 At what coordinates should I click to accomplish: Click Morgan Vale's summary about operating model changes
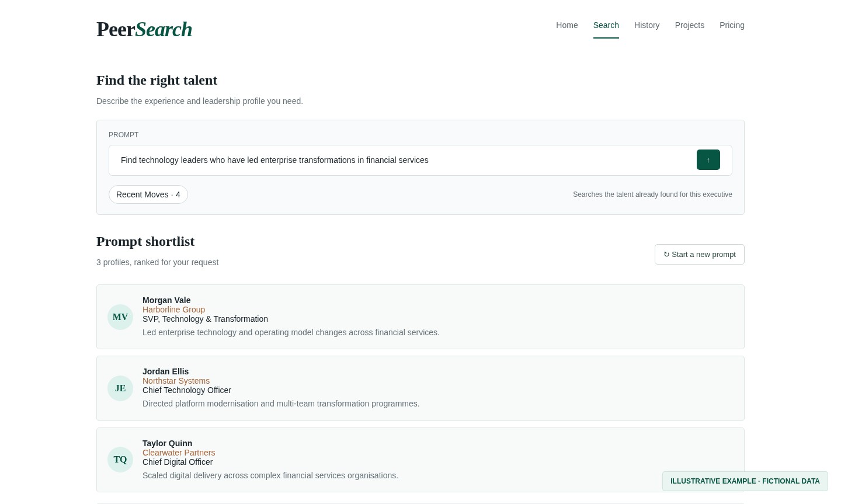coord(291,332)
